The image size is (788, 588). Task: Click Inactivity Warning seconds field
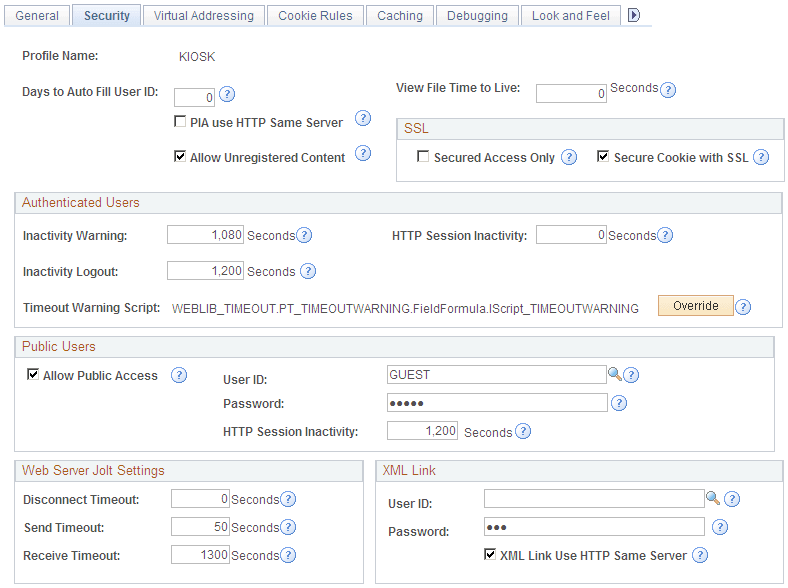coord(206,235)
